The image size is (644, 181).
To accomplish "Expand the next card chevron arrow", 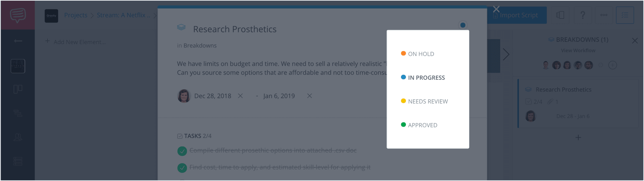I will 506,54.
